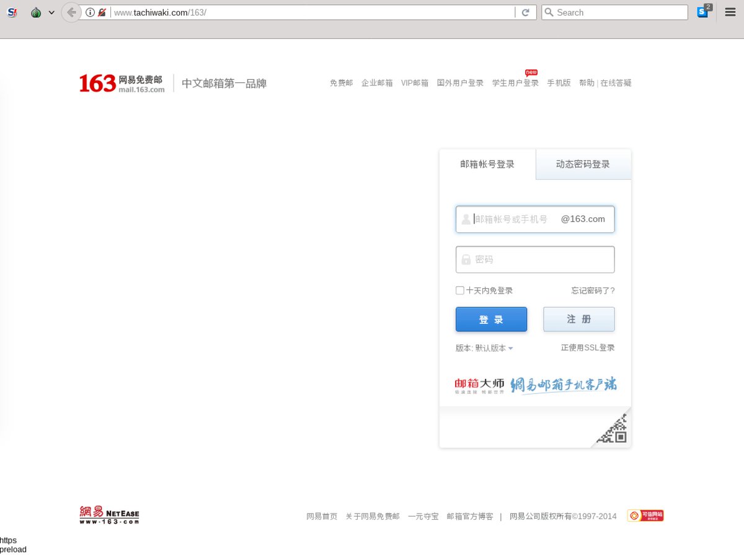Click the reload page icon
The image size is (744, 560).
(525, 12)
